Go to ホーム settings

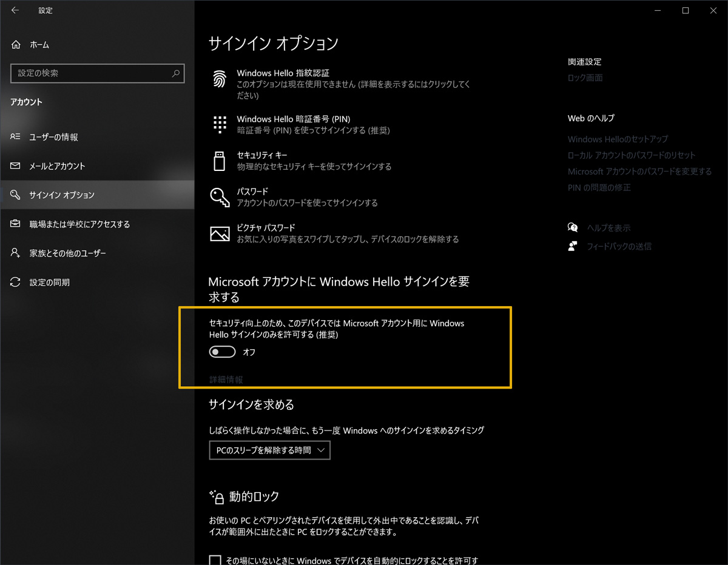pyautogui.click(x=97, y=45)
